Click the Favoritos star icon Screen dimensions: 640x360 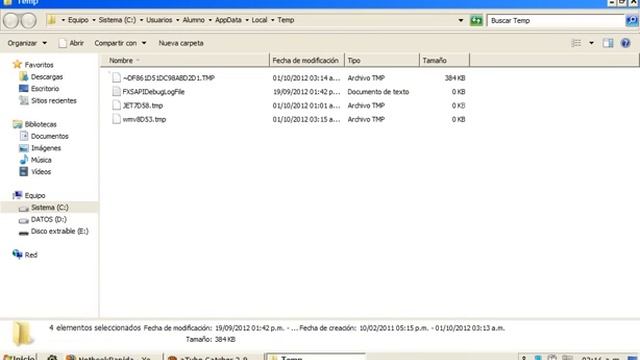coord(17,64)
